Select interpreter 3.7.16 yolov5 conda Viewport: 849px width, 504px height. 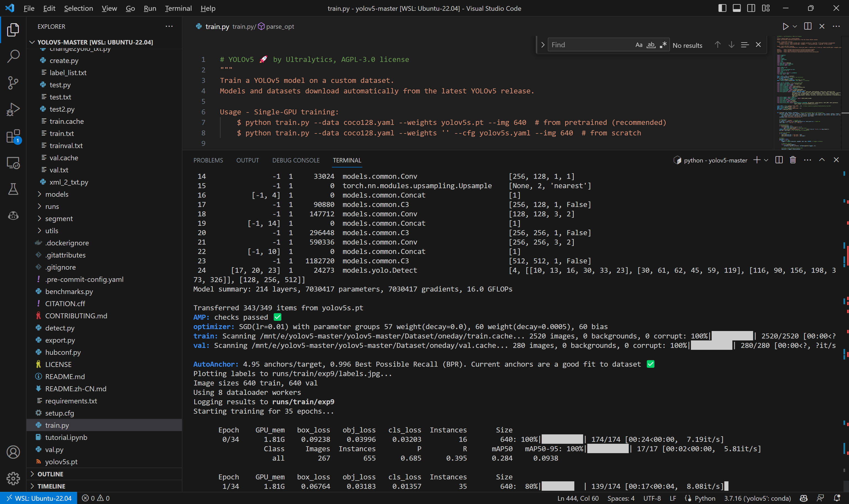point(758,498)
